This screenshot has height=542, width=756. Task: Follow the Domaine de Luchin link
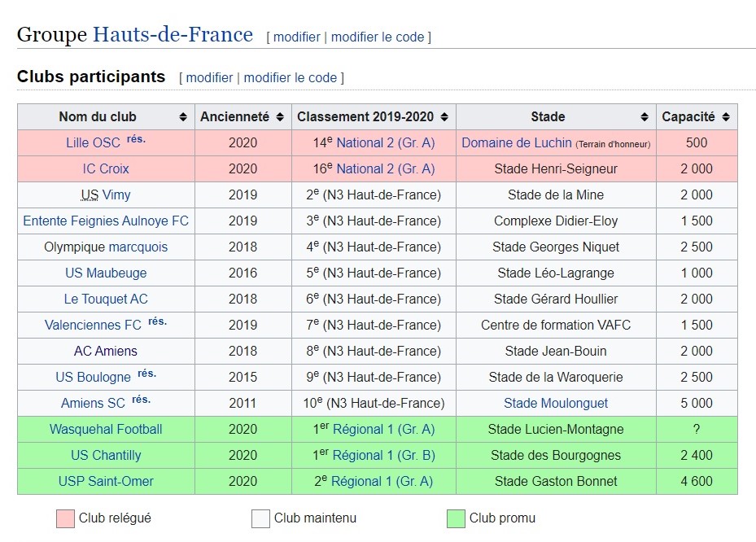pyautogui.click(x=517, y=143)
